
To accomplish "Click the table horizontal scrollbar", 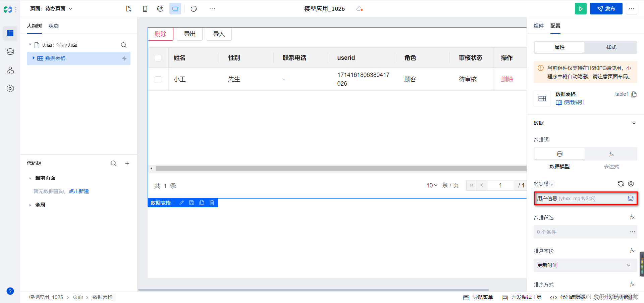I will [x=341, y=168].
